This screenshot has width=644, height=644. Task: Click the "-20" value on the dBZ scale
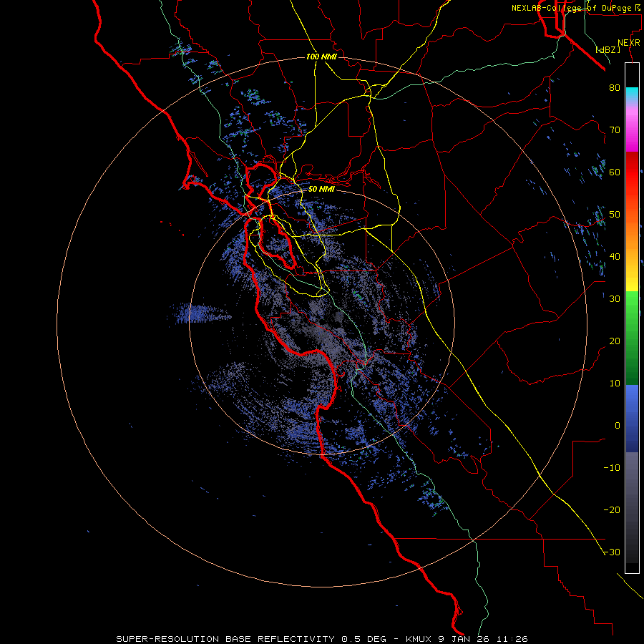(612, 510)
